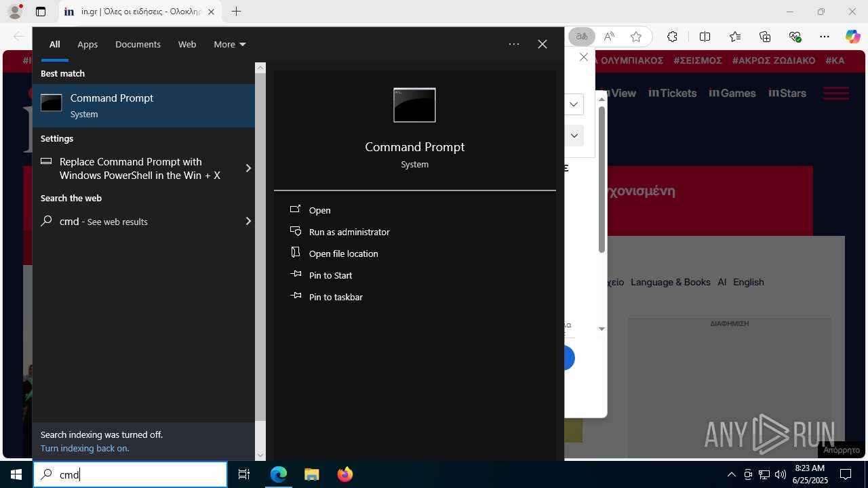The image size is (868, 488).
Task: Click the Read aloud icon in address bar
Action: coord(609,37)
